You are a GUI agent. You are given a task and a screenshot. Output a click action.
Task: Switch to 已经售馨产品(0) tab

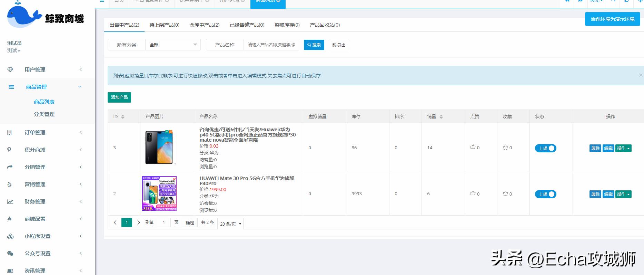(247, 25)
